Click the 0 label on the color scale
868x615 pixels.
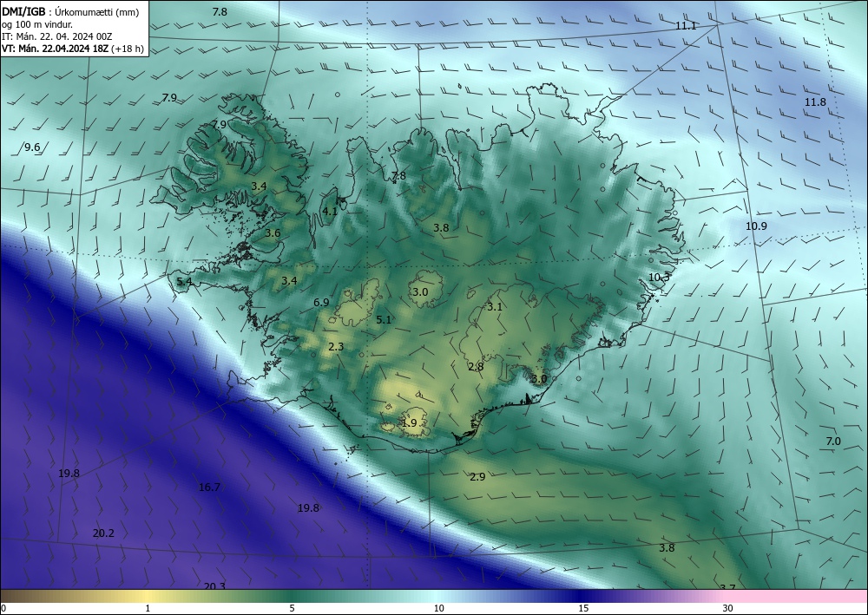tap(3, 609)
